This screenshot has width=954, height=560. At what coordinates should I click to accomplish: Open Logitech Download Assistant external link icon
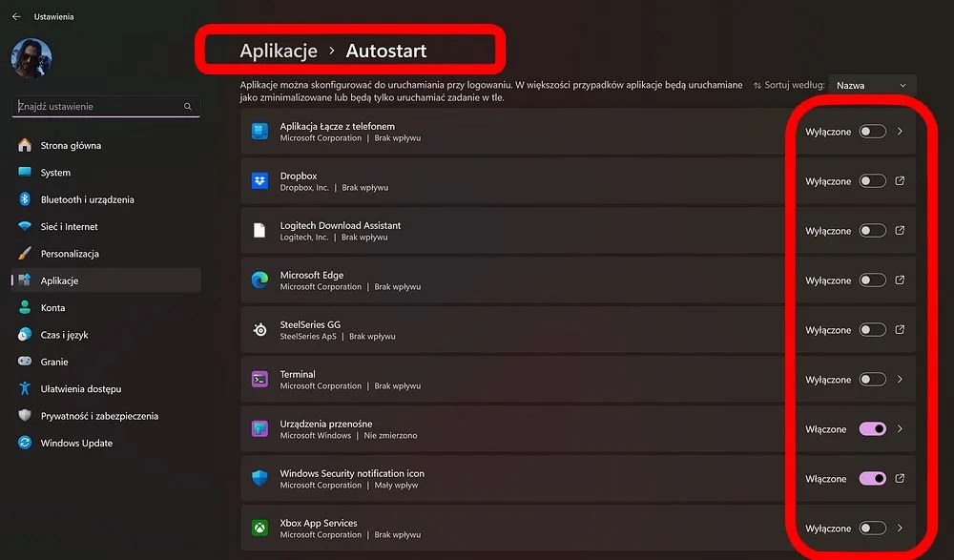[x=900, y=230]
